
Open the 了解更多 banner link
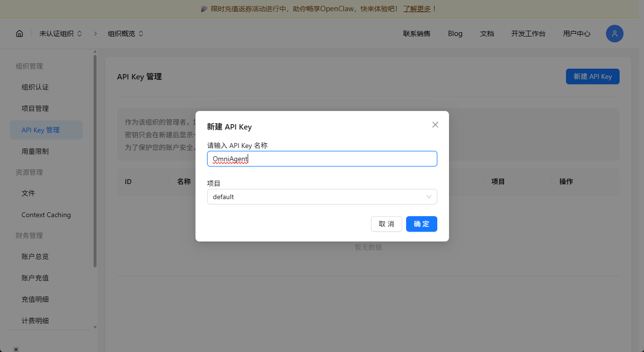coord(416,9)
